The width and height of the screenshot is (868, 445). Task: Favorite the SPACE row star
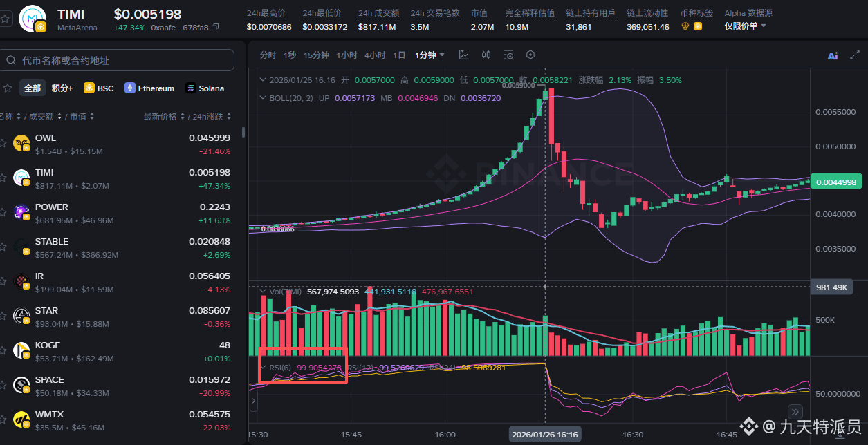(3, 386)
